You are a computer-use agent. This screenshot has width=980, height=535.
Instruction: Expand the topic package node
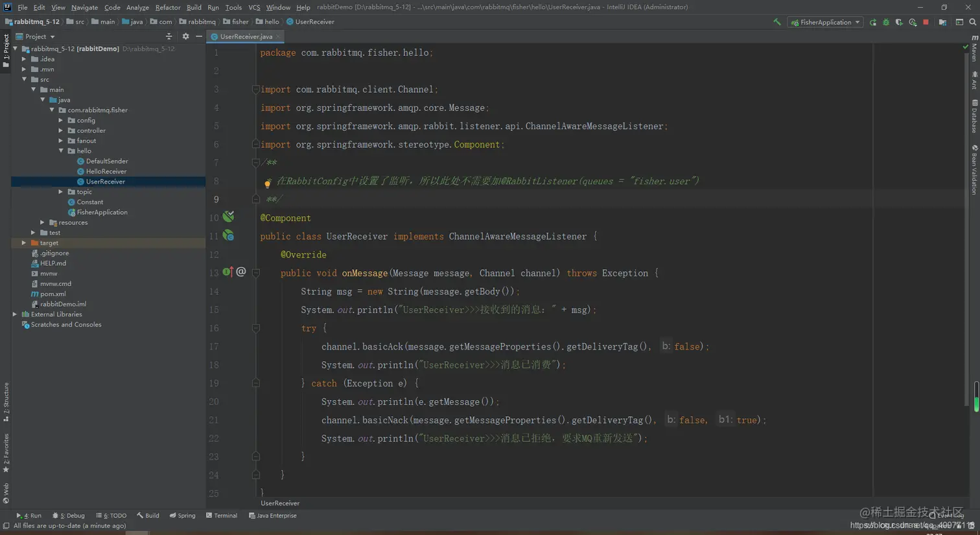click(61, 192)
